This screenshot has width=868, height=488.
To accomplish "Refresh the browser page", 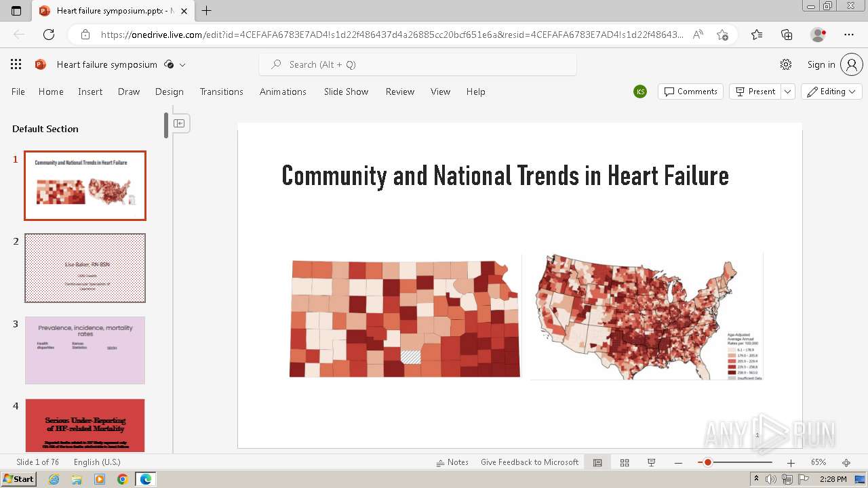I will (x=49, y=35).
